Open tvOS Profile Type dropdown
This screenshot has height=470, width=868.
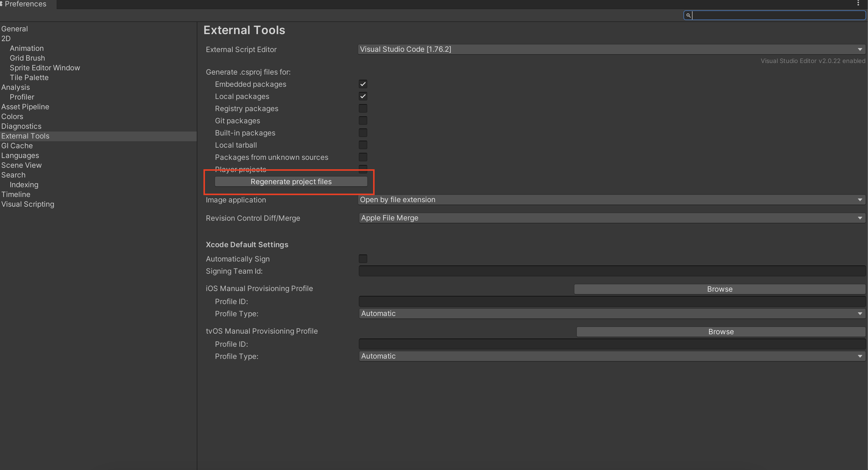coord(612,356)
